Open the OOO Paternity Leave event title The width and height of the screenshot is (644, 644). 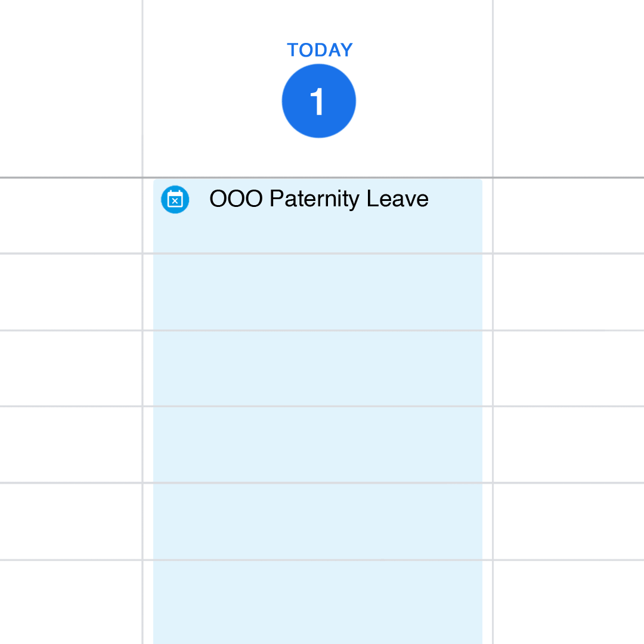[x=319, y=199]
